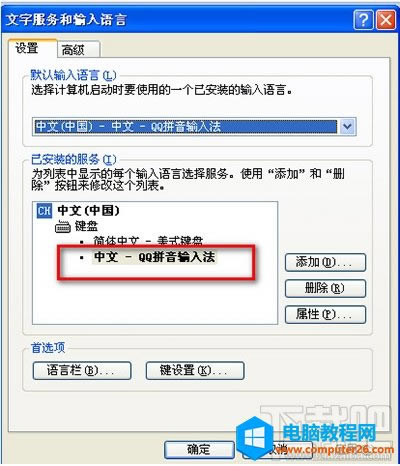Image resolution: width=400 pixels, height=466 pixels.
Task: Click the CH language indicator icon
Action: [44, 211]
